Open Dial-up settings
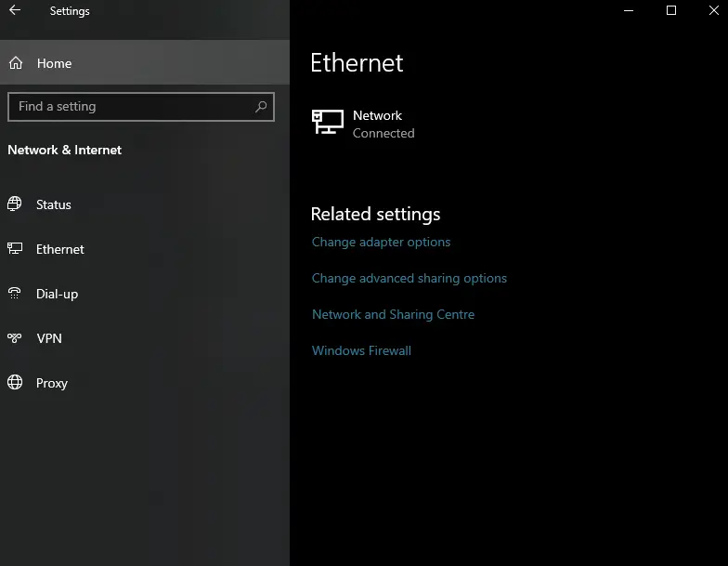 145,294
